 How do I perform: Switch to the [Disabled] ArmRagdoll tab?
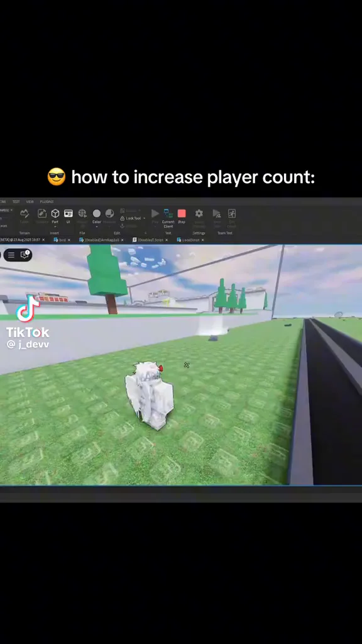click(99, 240)
